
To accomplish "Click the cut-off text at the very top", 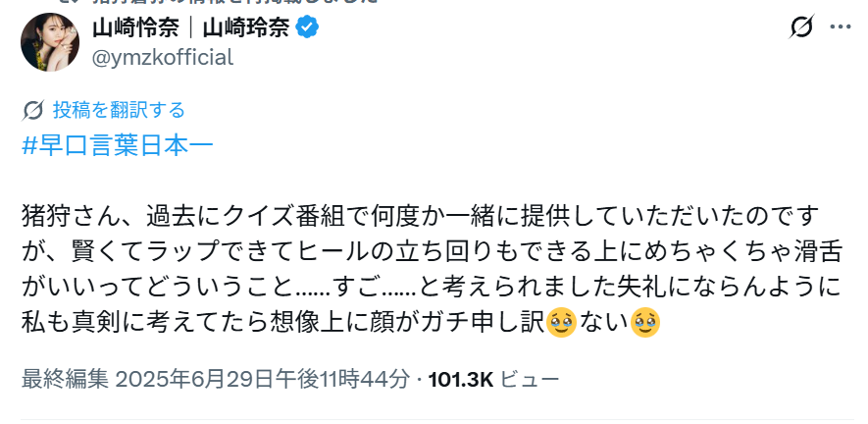I will (196, 3).
